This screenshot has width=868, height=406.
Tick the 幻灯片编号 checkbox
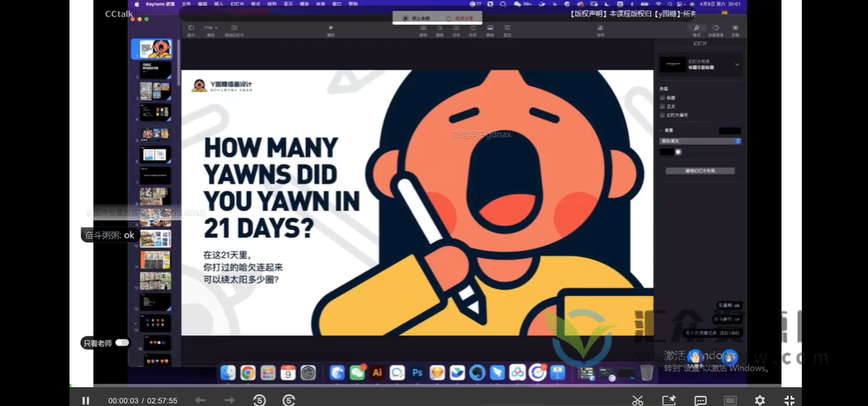click(663, 116)
